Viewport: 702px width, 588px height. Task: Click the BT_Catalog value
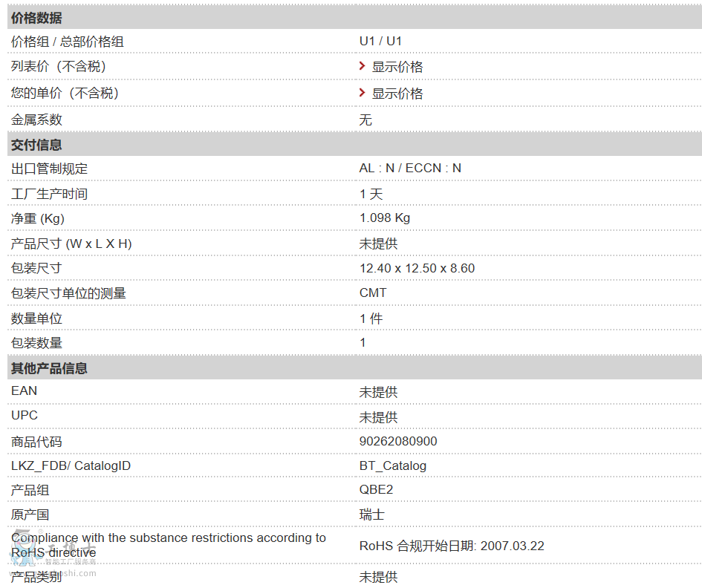tap(393, 465)
